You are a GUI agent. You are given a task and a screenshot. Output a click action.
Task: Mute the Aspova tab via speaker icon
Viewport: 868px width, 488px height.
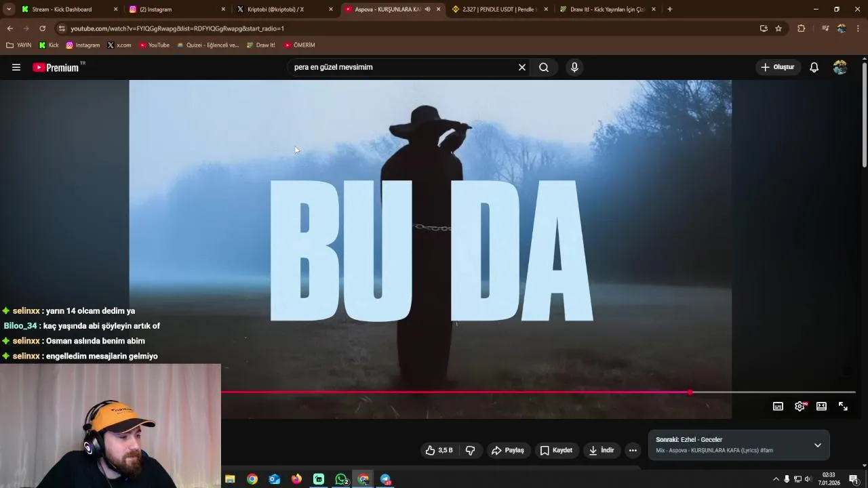[427, 9]
